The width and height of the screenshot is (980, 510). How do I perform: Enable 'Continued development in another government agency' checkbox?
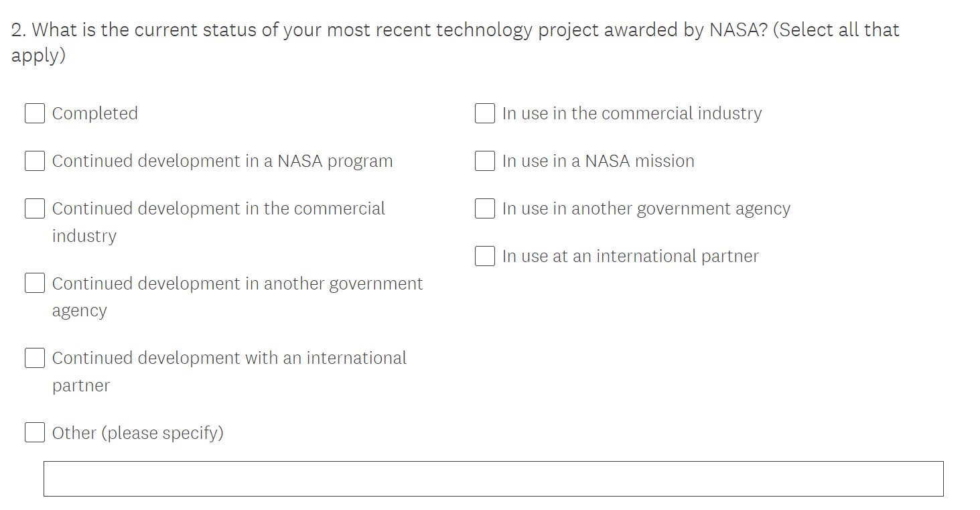coord(35,283)
